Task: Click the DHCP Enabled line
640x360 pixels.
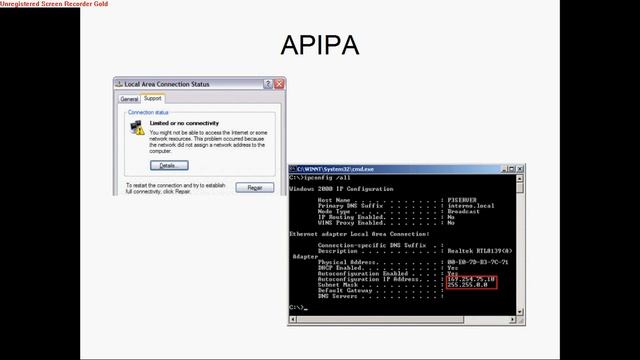Action: point(388,268)
